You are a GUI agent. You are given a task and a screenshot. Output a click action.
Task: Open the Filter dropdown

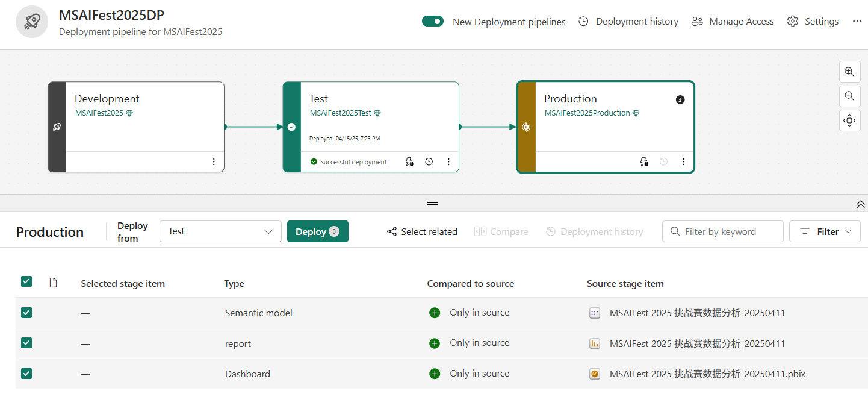[825, 231]
